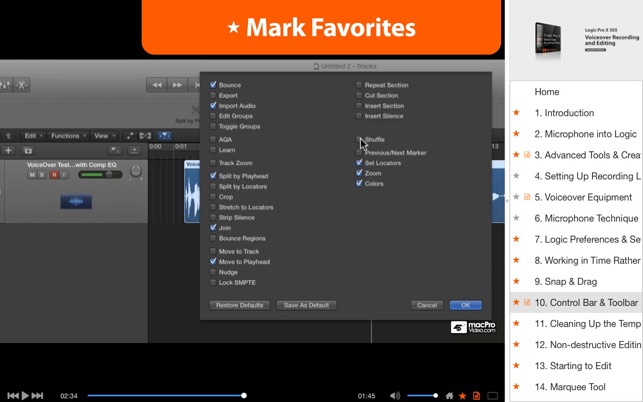Screen dimensions: 643x402
Task: Add a new track with the plus button
Action: tap(8, 151)
